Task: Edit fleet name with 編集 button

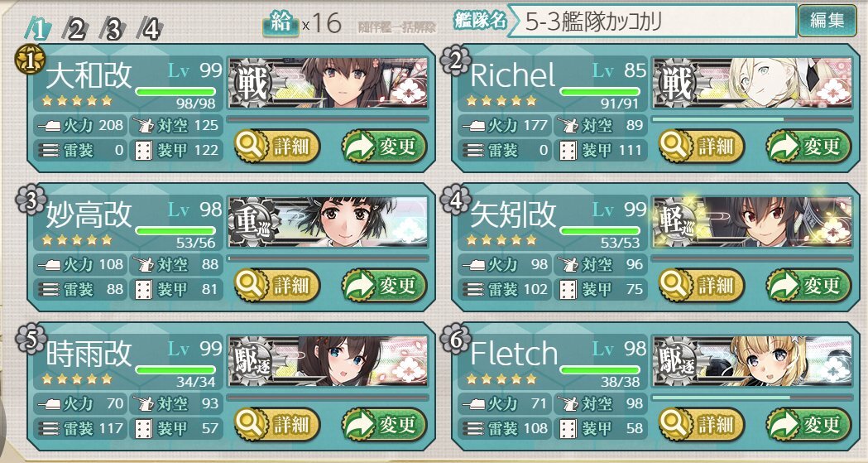Action: click(x=827, y=21)
